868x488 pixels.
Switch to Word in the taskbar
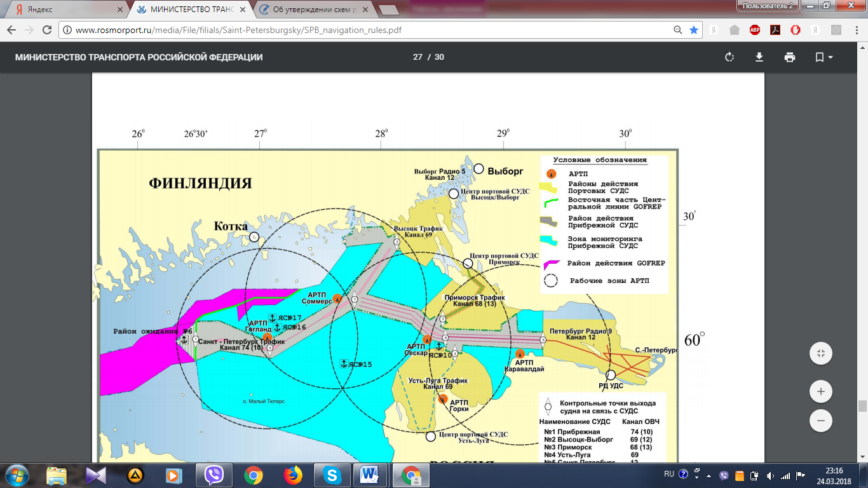coord(369,475)
